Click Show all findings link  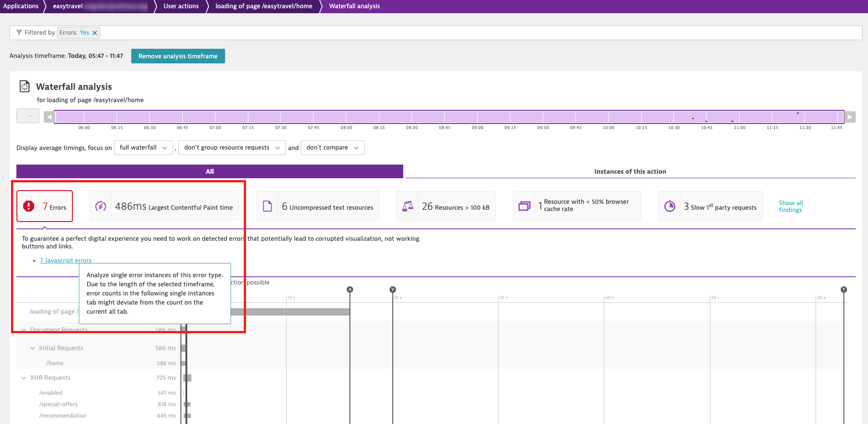point(791,207)
